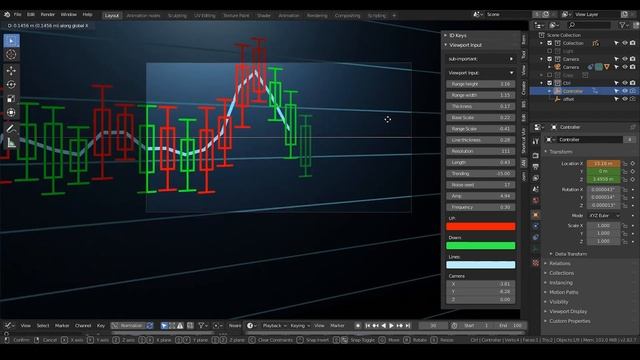The height and width of the screenshot is (360, 640).
Task: Open the XYZ Euler rotation mode dropdown
Action: tap(604, 216)
